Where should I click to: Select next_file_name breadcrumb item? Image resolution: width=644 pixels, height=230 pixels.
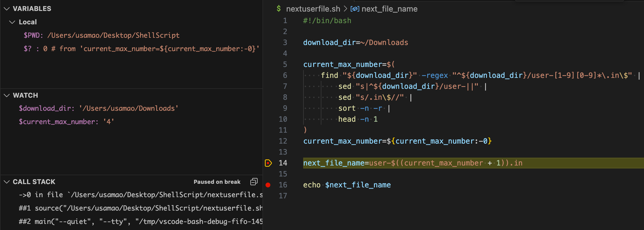389,9
